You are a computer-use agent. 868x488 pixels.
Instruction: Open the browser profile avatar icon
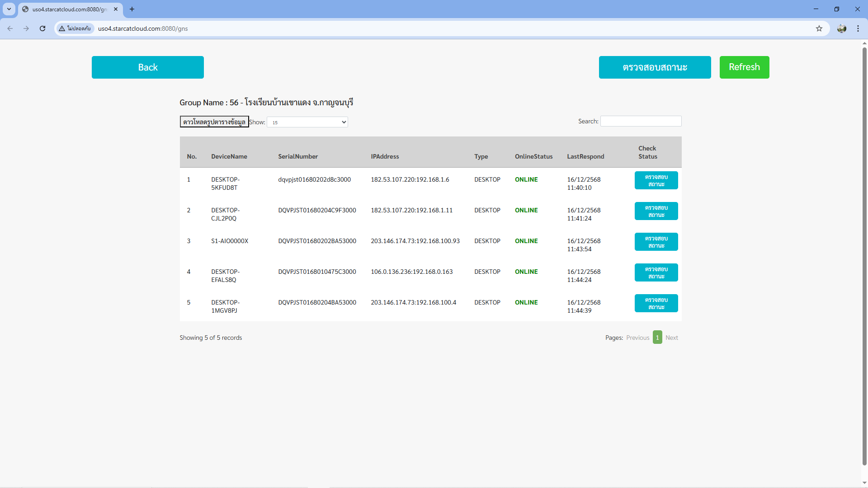pyautogui.click(x=841, y=28)
